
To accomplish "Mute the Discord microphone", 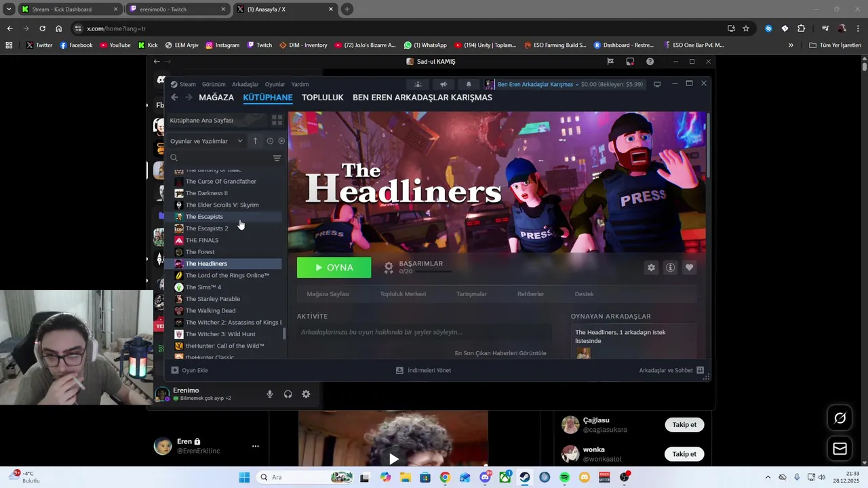I will pos(270,394).
